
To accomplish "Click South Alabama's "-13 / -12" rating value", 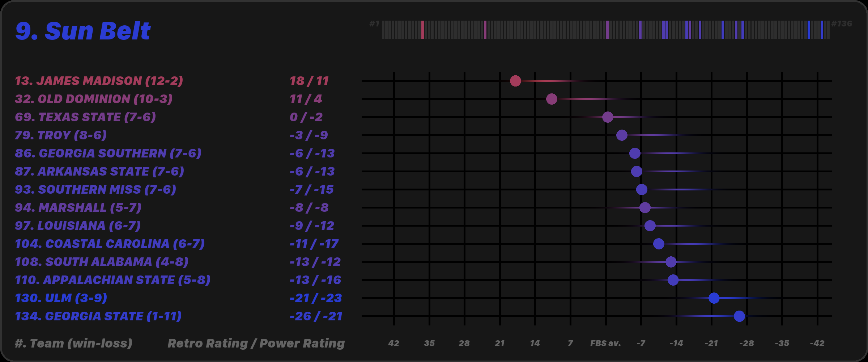I will coord(315,262).
